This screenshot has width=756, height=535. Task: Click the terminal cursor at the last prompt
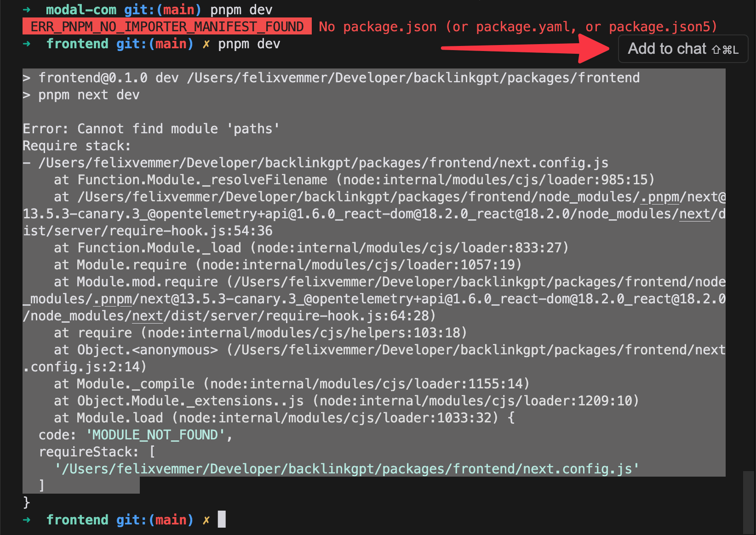coord(222,519)
